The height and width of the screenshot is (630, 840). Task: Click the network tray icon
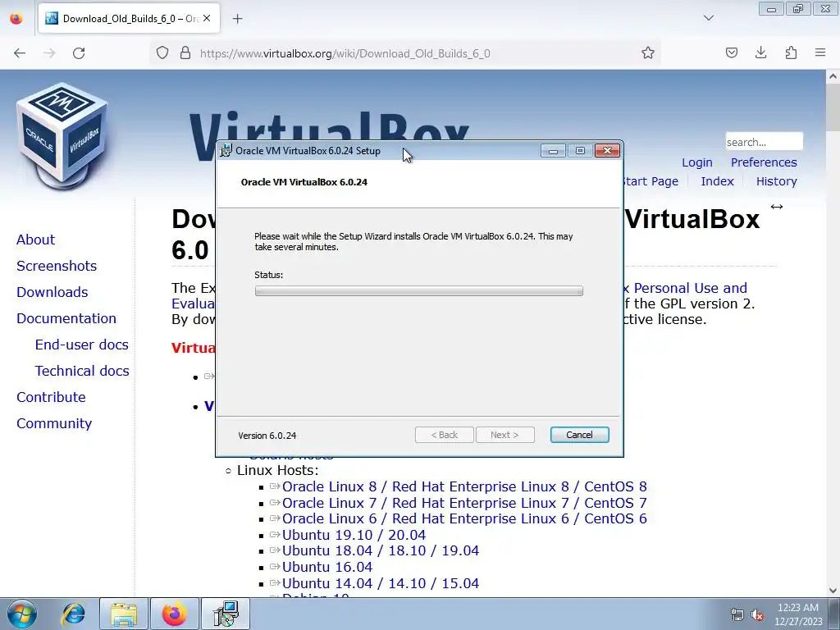(737, 614)
